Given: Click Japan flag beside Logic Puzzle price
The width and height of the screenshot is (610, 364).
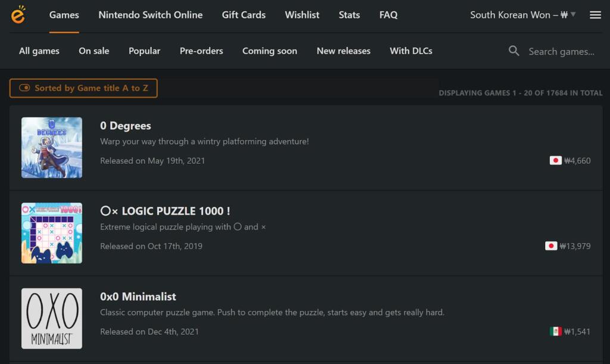Looking at the screenshot, I should tap(551, 246).
